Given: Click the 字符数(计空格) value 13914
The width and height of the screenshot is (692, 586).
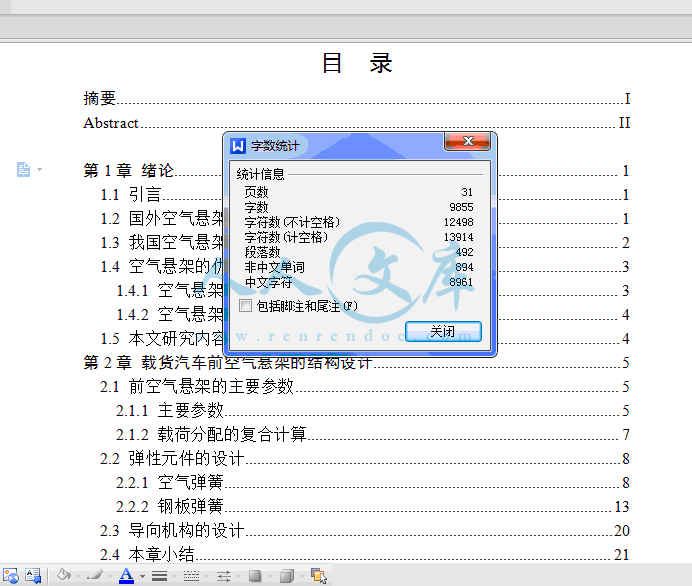Looking at the screenshot, I should (459, 237).
